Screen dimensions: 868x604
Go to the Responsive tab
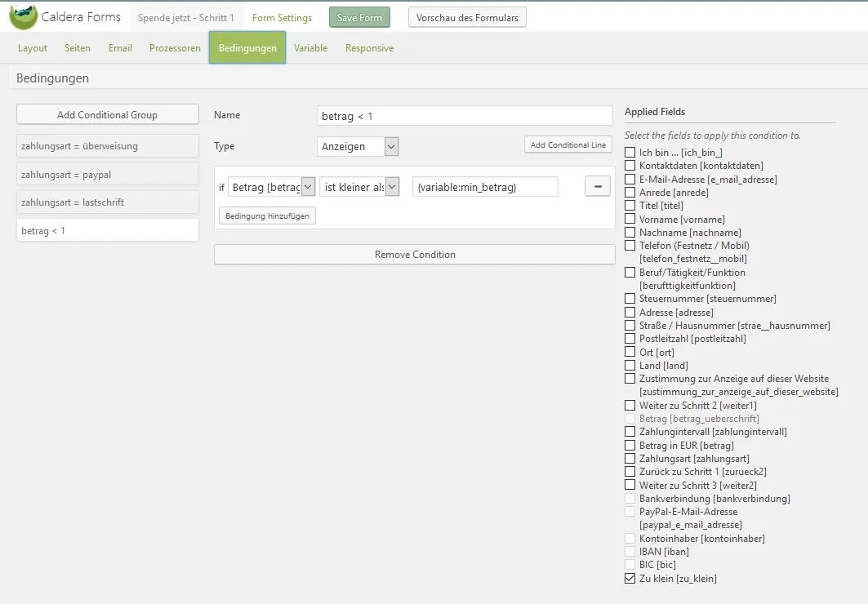click(x=369, y=48)
